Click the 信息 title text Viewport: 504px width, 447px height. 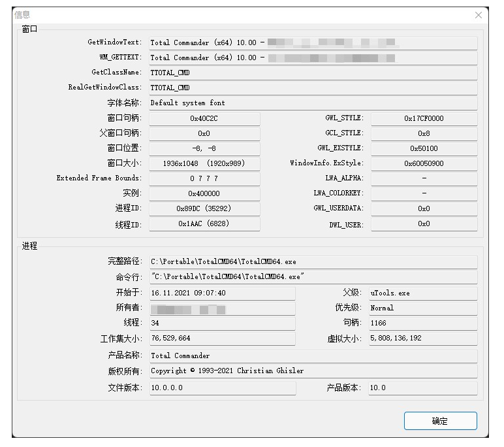22,15
